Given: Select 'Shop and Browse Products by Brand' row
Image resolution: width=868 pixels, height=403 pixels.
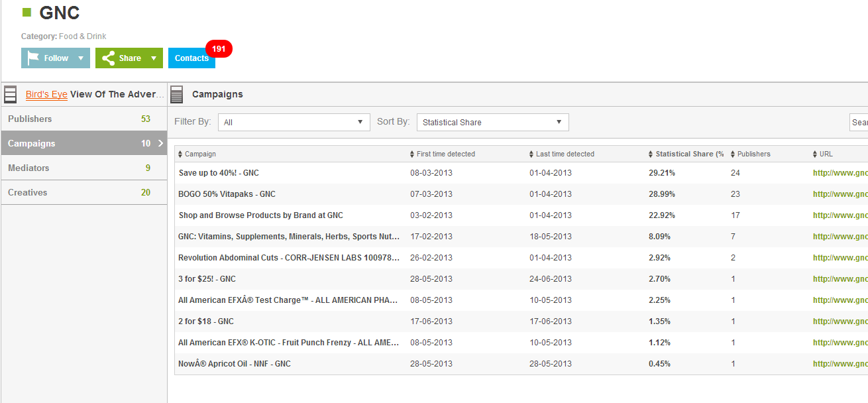Looking at the screenshot, I should [x=260, y=215].
